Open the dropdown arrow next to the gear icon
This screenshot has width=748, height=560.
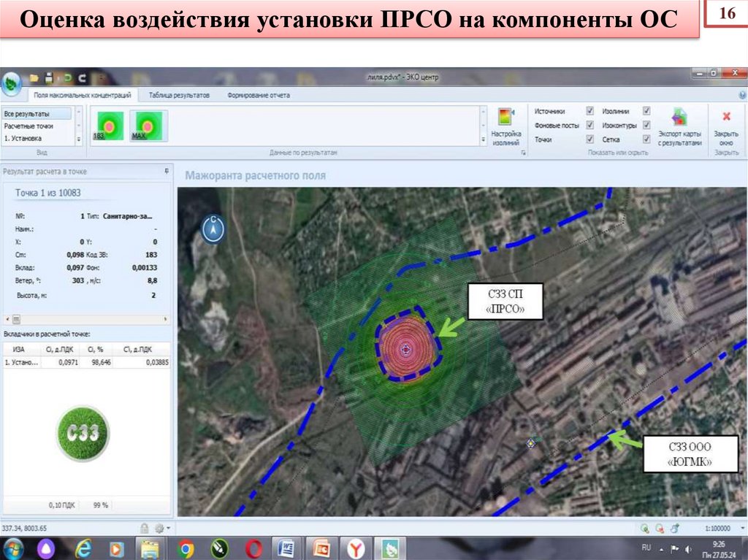(x=168, y=528)
